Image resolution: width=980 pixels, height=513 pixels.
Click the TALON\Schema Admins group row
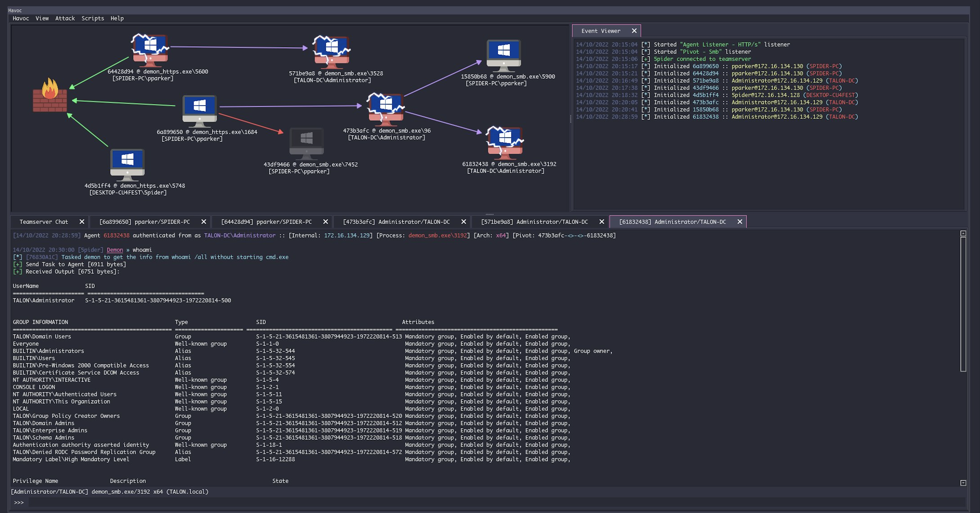292,437
